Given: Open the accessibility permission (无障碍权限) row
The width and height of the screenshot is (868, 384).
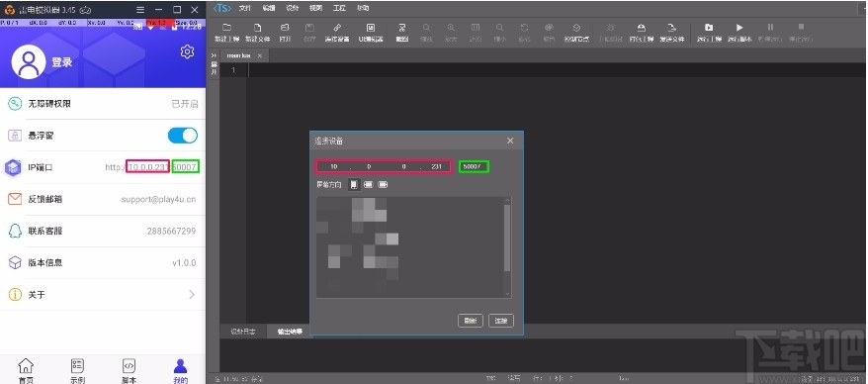Looking at the screenshot, I should [x=103, y=104].
